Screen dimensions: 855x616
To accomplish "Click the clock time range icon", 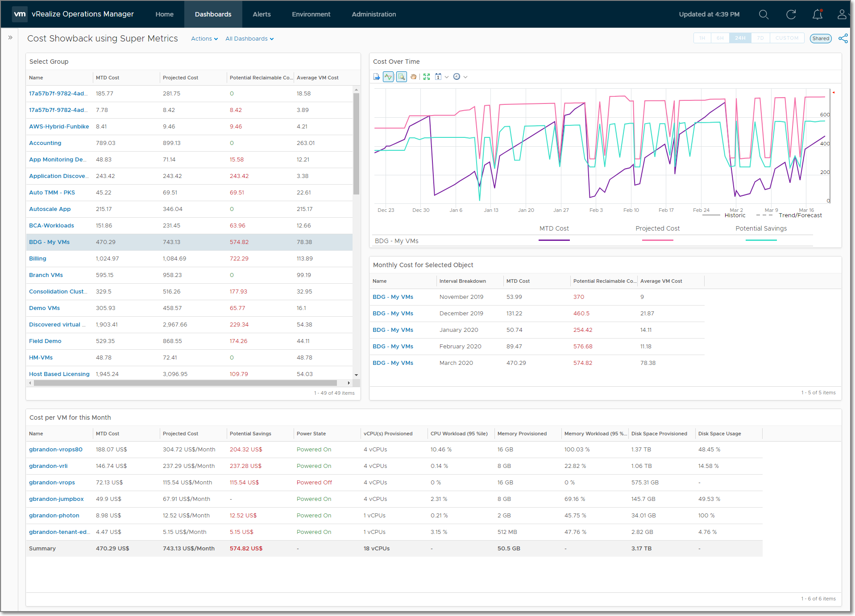I will click(x=457, y=77).
